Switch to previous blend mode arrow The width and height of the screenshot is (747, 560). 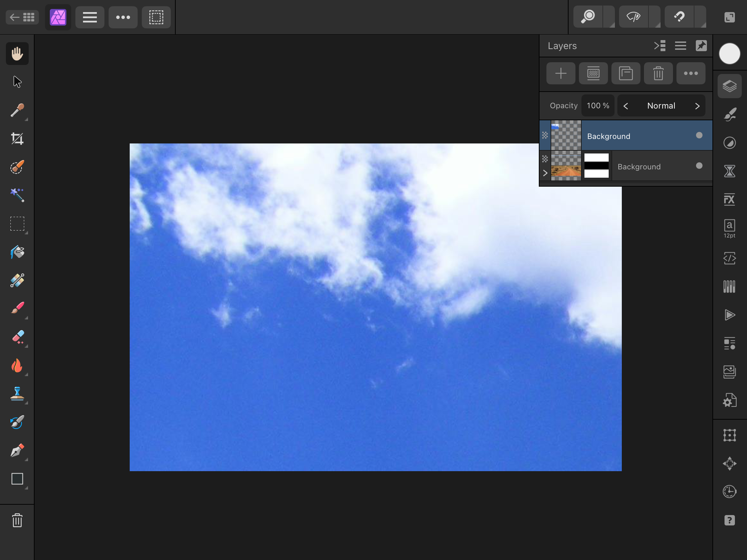[626, 106]
